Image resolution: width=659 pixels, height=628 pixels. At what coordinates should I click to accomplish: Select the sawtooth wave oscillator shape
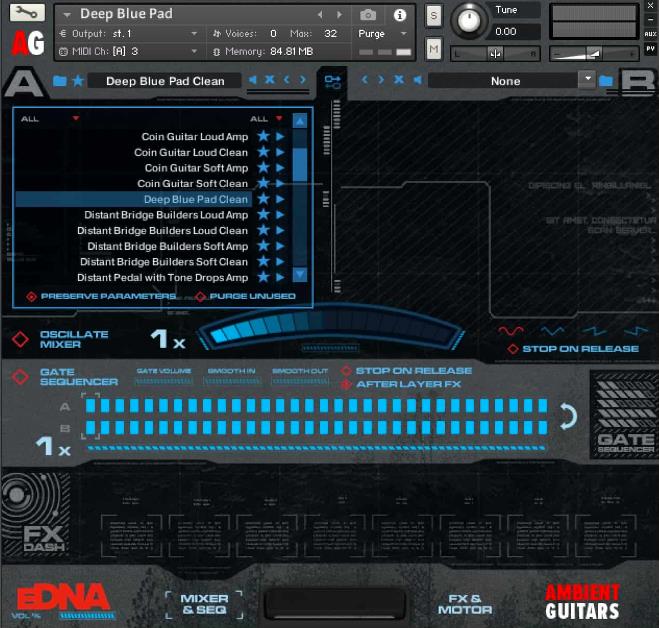point(595,331)
